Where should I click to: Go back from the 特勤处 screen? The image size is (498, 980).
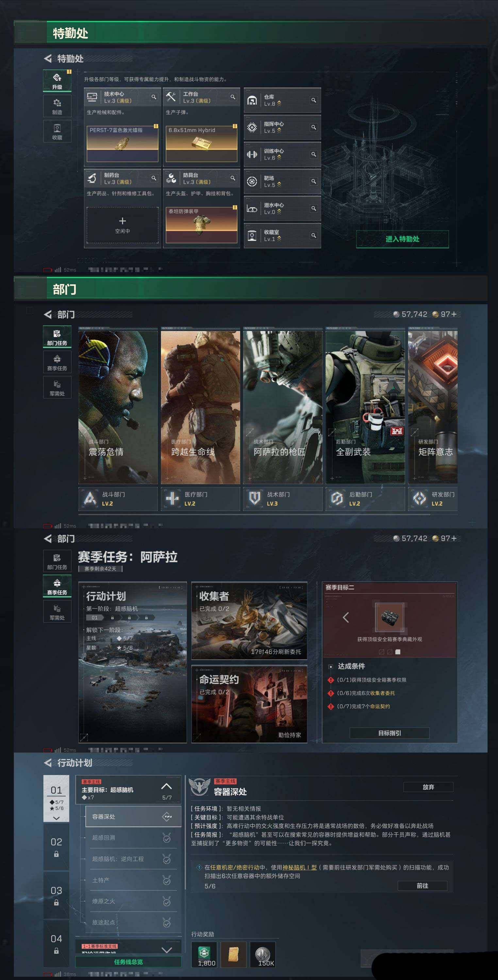(48, 58)
